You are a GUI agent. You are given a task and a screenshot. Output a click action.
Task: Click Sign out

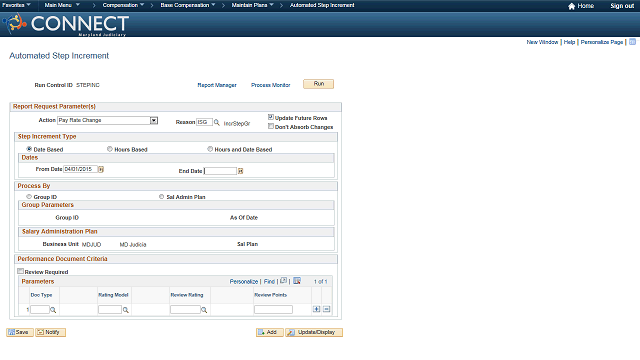click(x=622, y=6)
